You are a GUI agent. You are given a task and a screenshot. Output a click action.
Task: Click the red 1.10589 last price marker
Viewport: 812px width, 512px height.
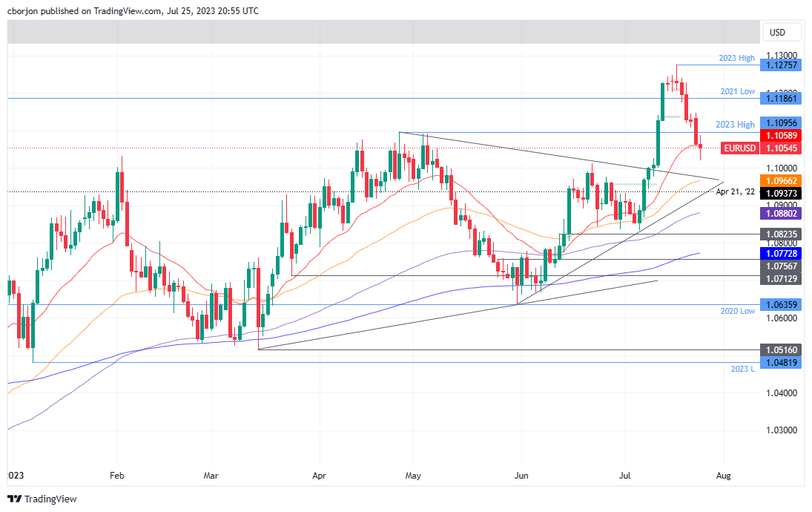tap(782, 136)
